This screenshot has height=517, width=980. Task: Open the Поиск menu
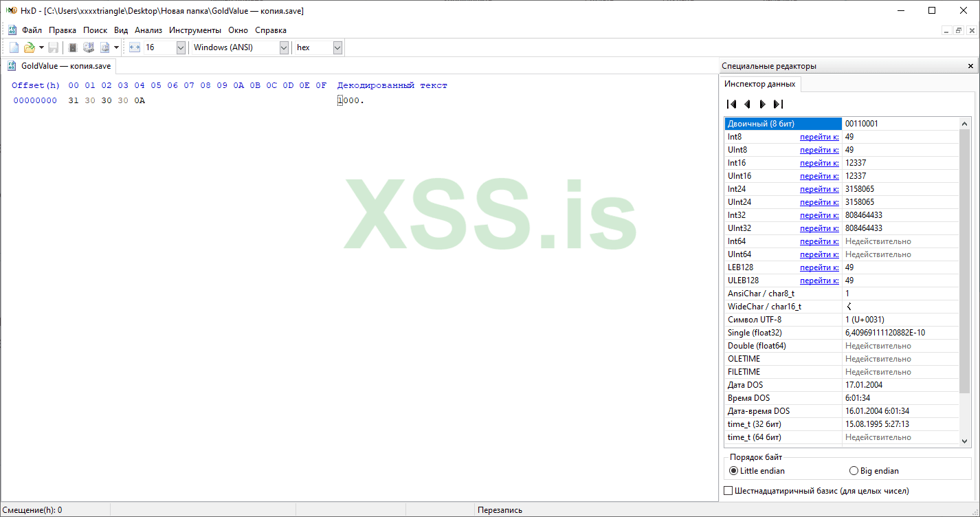click(x=96, y=30)
